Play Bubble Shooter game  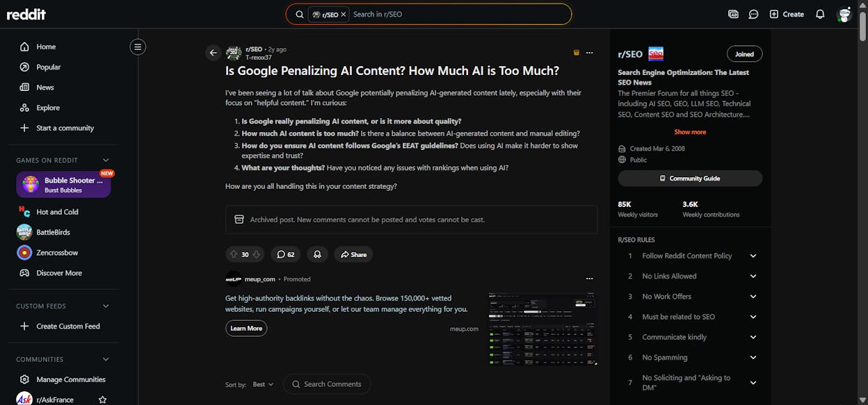(x=63, y=185)
